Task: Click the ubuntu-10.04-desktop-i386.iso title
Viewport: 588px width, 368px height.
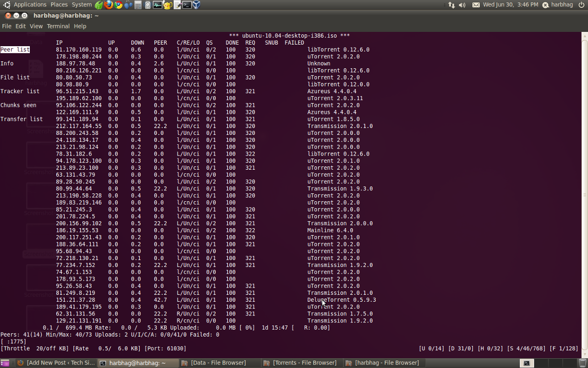Action: 289,36
